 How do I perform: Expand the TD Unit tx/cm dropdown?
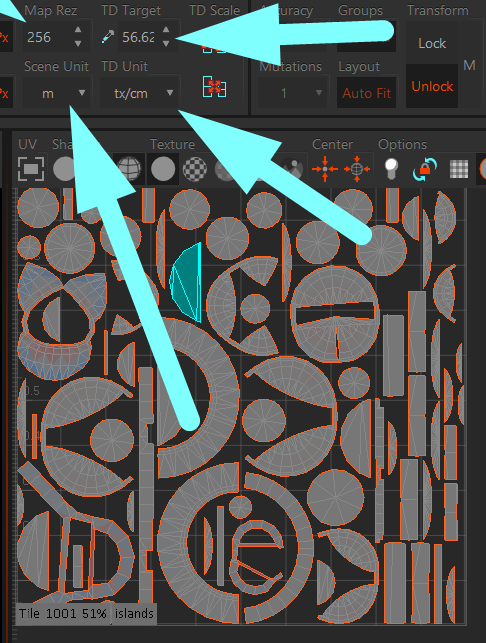pyautogui.click(x=140, y=93)
